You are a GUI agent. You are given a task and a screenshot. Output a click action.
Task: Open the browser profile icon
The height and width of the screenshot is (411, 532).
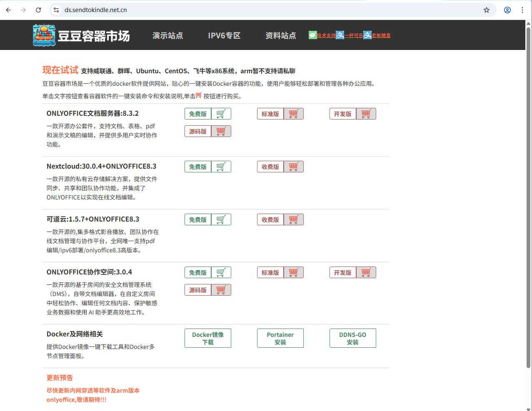[507, 10]
